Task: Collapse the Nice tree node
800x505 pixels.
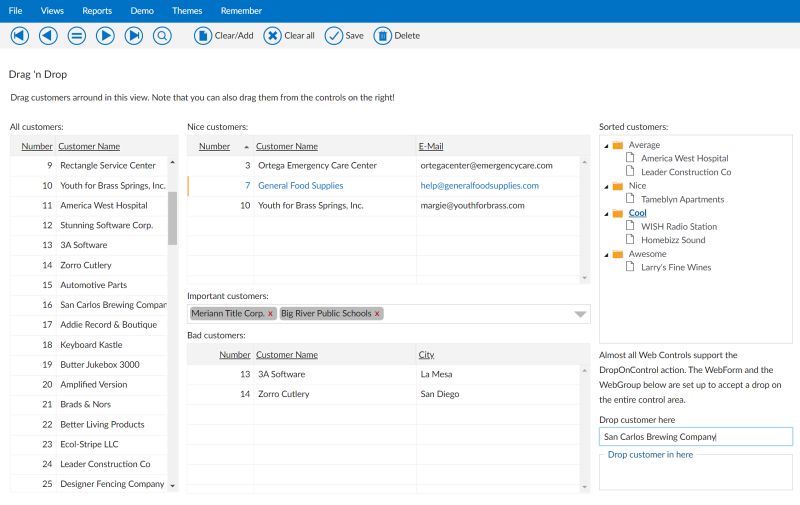Action: (x=606, y=187)
